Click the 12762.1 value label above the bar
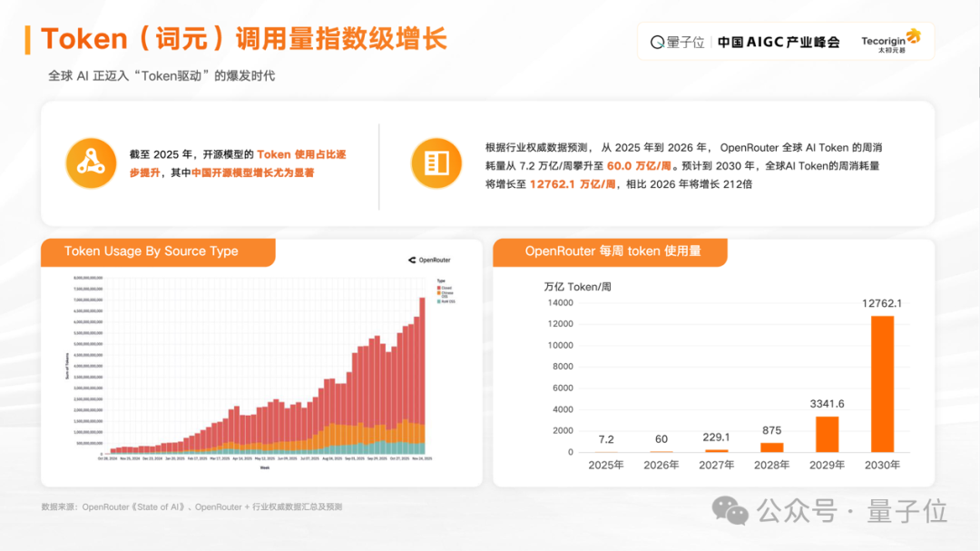The height and width of the screenshot is (551, 980). (x=882, y=303)
